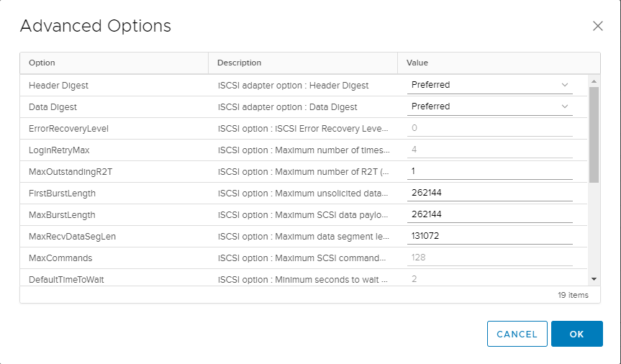Open the Header Digest dropdown
This screenshot has width=621, height=364.
click(489, 85)
